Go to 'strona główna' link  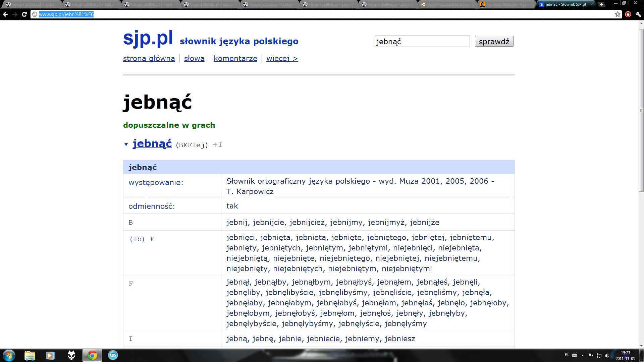coord(149,58)
